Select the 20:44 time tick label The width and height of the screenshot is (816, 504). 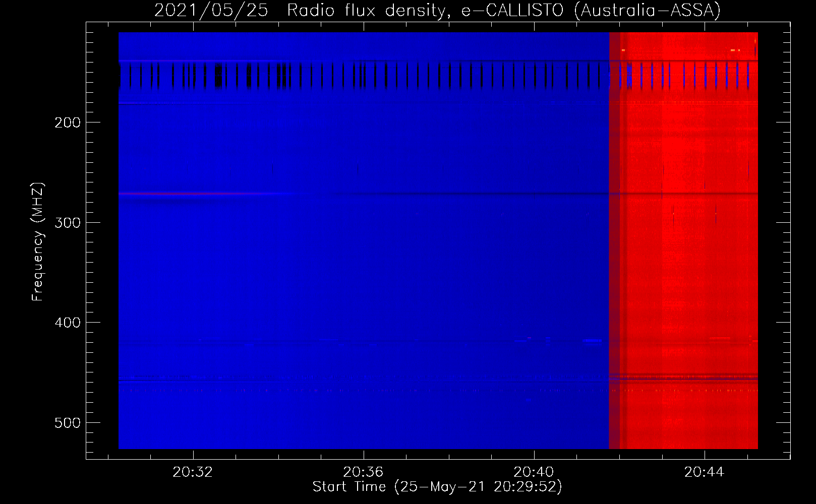(704, 472)
